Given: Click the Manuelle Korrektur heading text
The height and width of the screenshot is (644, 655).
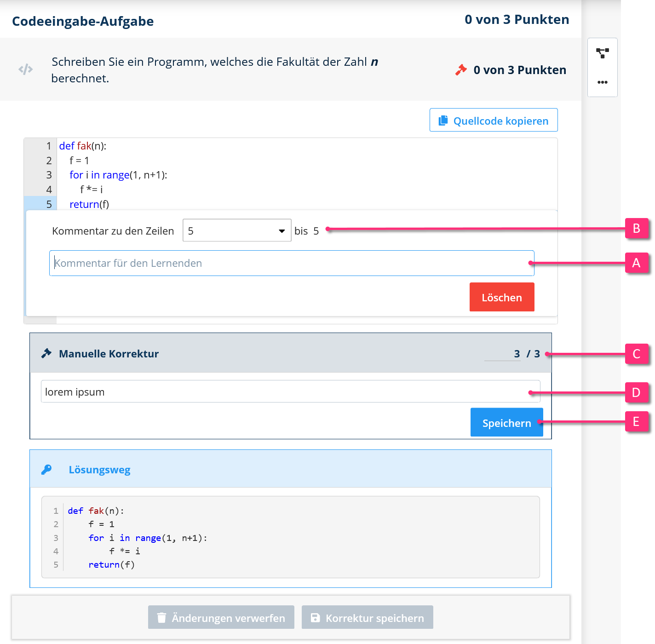Looking at the screenshot, I should click(109, 354).
